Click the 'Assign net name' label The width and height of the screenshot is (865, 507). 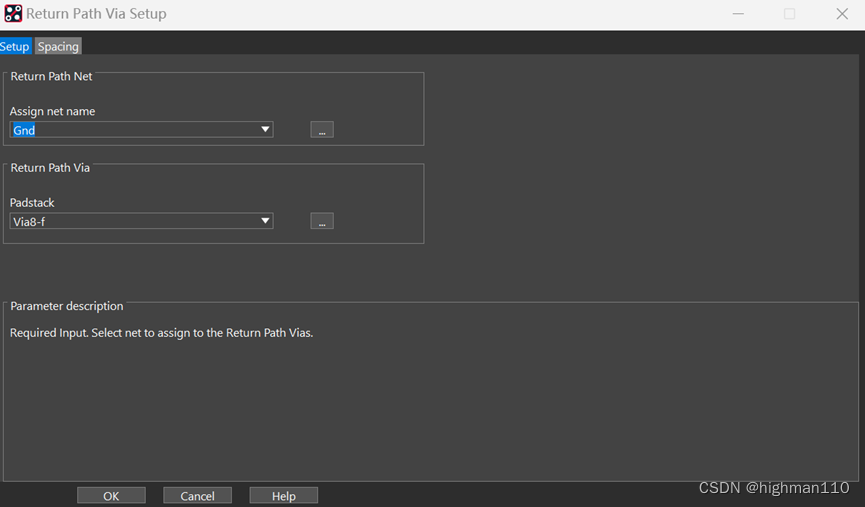click(x=52, y=111)
